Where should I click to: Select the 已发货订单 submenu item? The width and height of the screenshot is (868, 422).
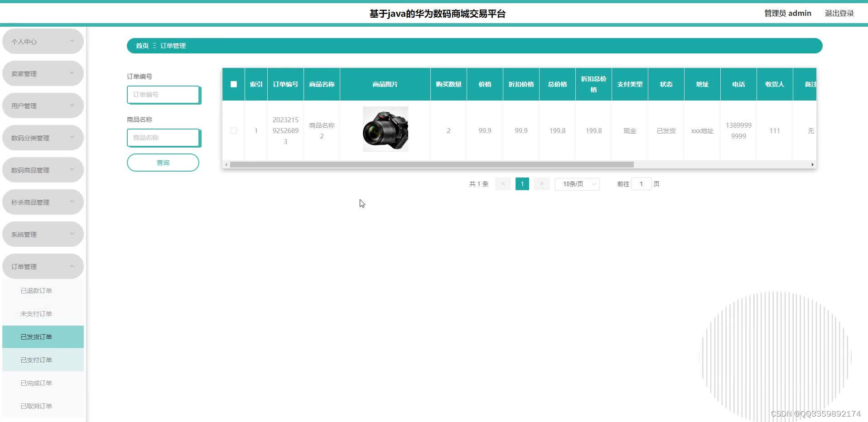pyautogui.click(x=43, y=337)
